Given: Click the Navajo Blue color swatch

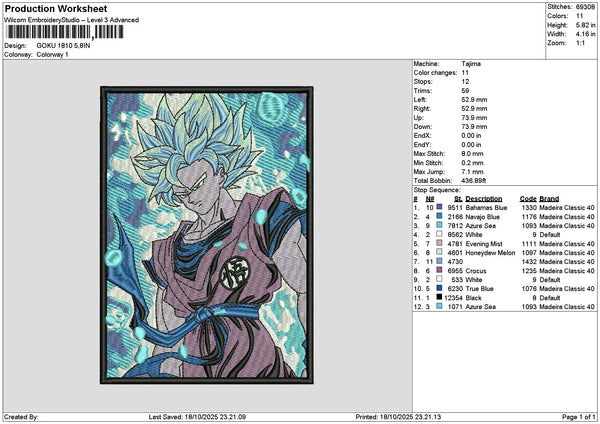Looking at the screenshot, I should [x=439, y=216].
